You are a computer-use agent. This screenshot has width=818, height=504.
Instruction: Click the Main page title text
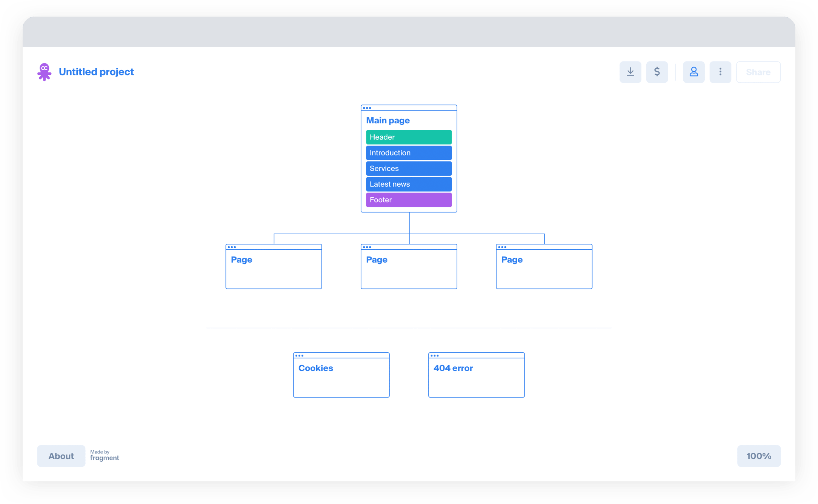(388, 120)
